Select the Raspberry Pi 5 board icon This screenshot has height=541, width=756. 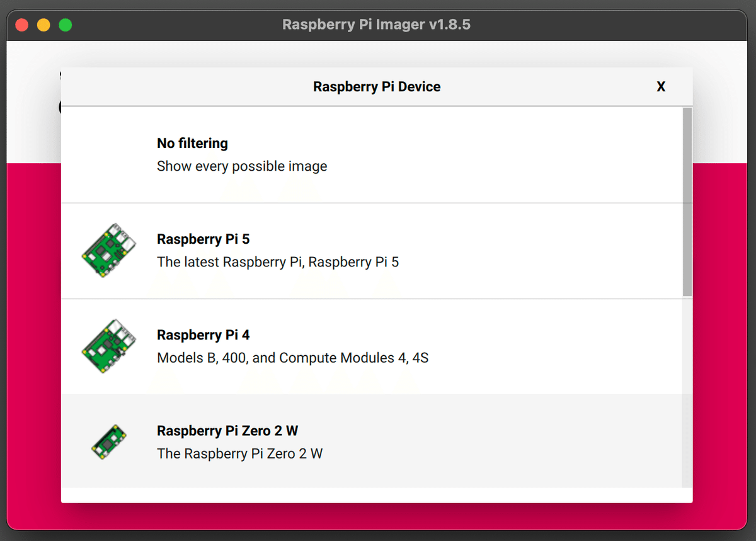tap(109, 251)
